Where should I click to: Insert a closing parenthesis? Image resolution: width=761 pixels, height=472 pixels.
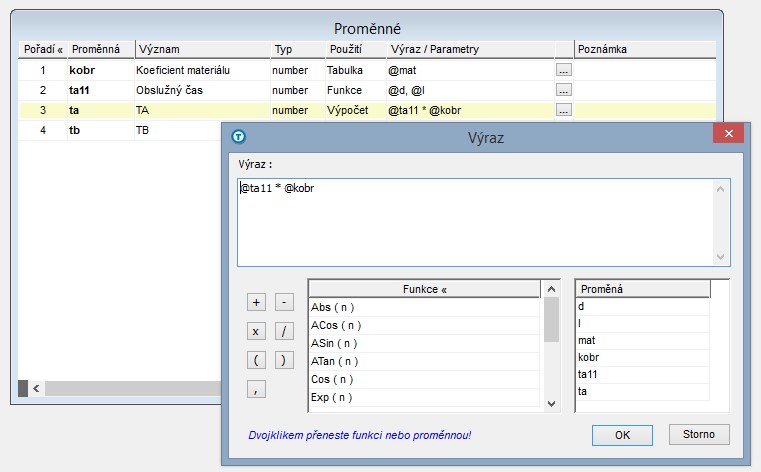tap(284, 360)
